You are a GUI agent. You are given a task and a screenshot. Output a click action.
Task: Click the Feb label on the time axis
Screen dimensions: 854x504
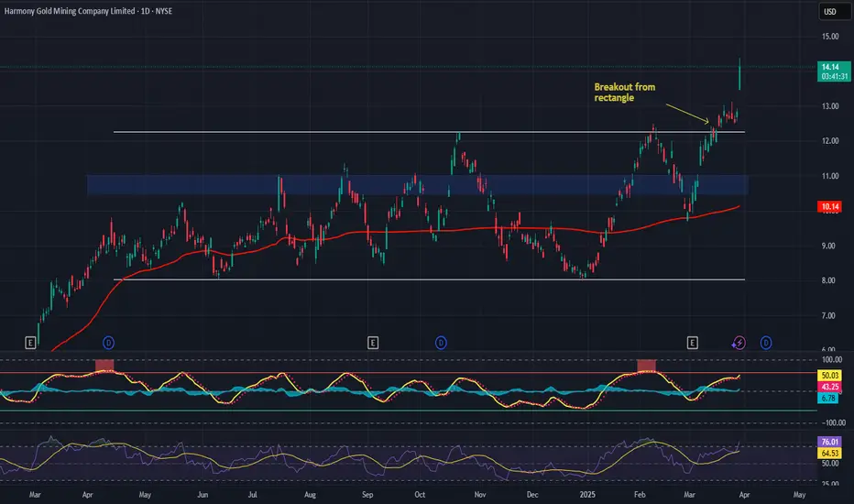(x=640, y=495)
